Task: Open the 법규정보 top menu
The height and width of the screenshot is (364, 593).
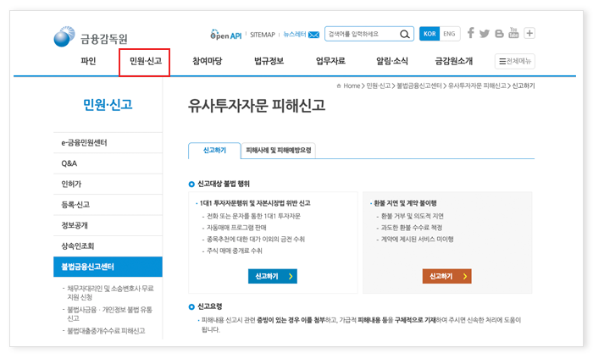Action: (x=269, y=61)
